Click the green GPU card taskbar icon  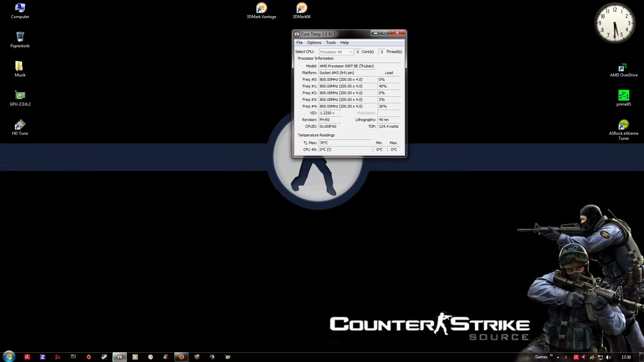click(228, 357)
